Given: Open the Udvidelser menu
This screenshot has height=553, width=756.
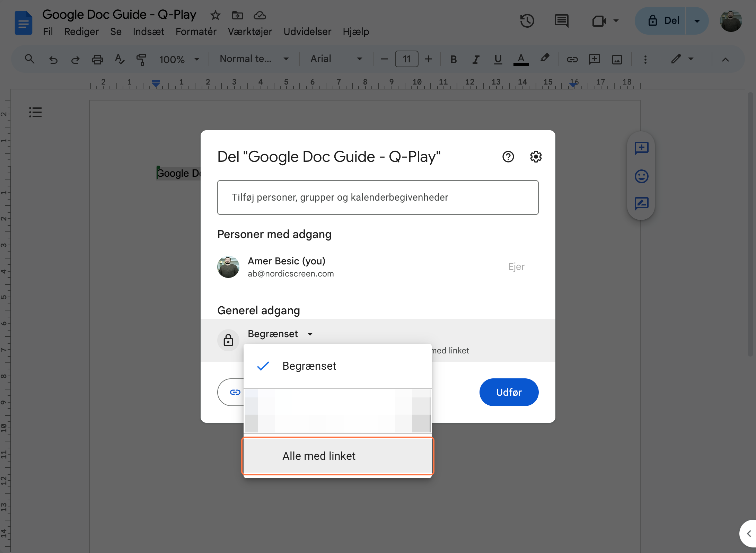Looking at the screenshot, I should tap(307, 32).
